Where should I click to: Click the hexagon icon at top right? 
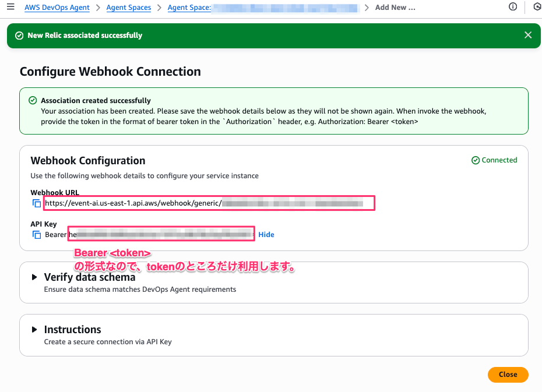537,7
